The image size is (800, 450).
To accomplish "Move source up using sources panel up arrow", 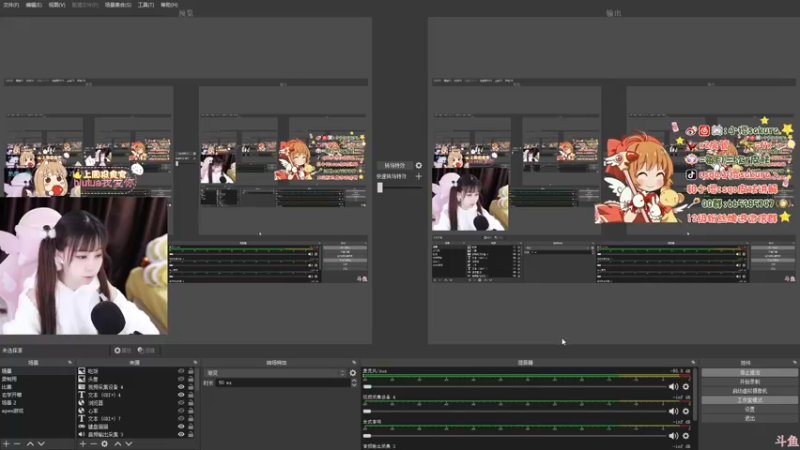I will point(118,444).
